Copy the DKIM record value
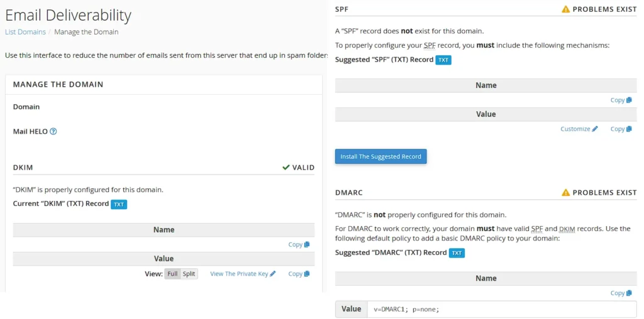 299,274
